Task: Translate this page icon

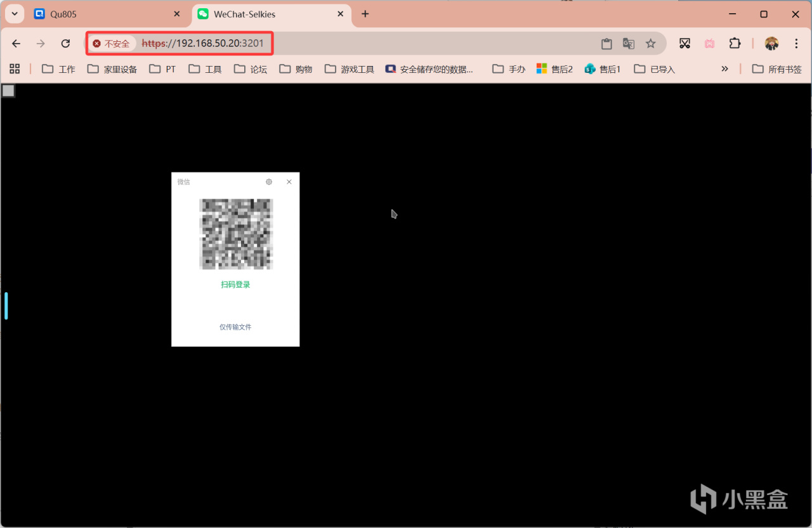Action: point(629,44)
